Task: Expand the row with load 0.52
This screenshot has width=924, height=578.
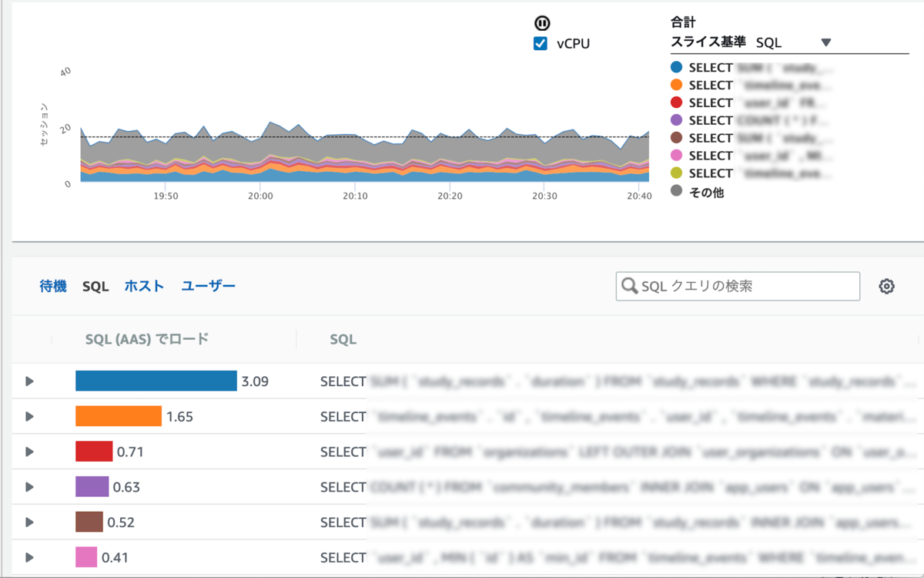Action: point(29,523)
